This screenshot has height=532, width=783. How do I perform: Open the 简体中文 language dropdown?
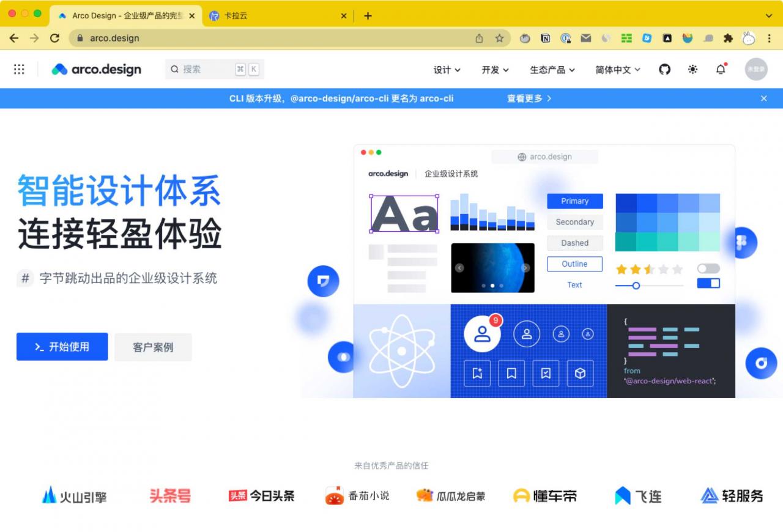click(618, 70)
